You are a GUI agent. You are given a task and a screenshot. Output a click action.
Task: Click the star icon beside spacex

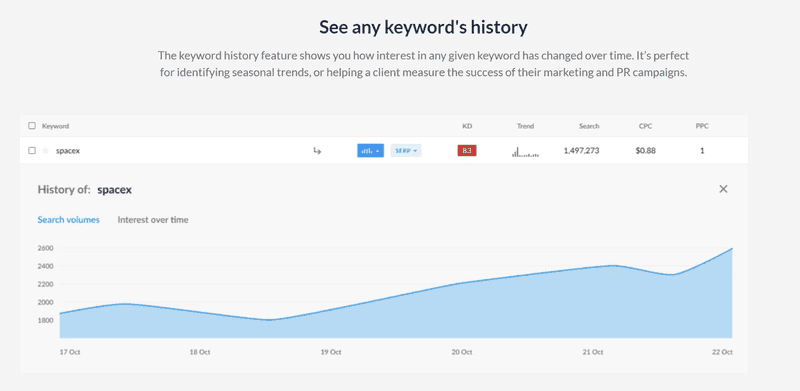pos(45,151)
